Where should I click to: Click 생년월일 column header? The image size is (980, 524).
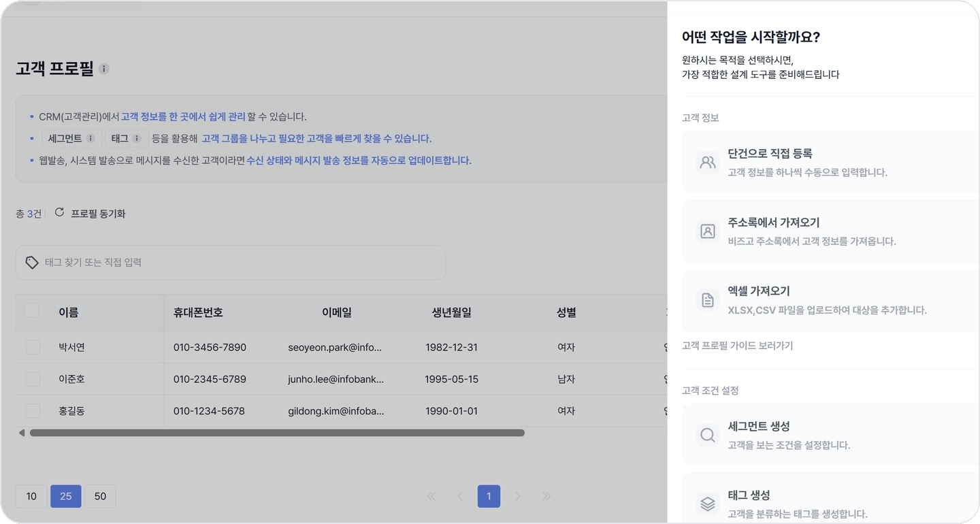(x=452, y=313)
